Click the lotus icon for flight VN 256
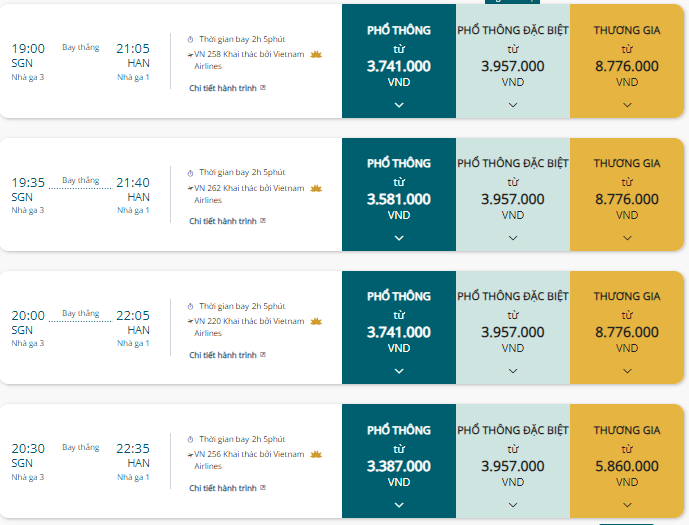This screenshot has width=689, height=525. click(x=316, y=454)
